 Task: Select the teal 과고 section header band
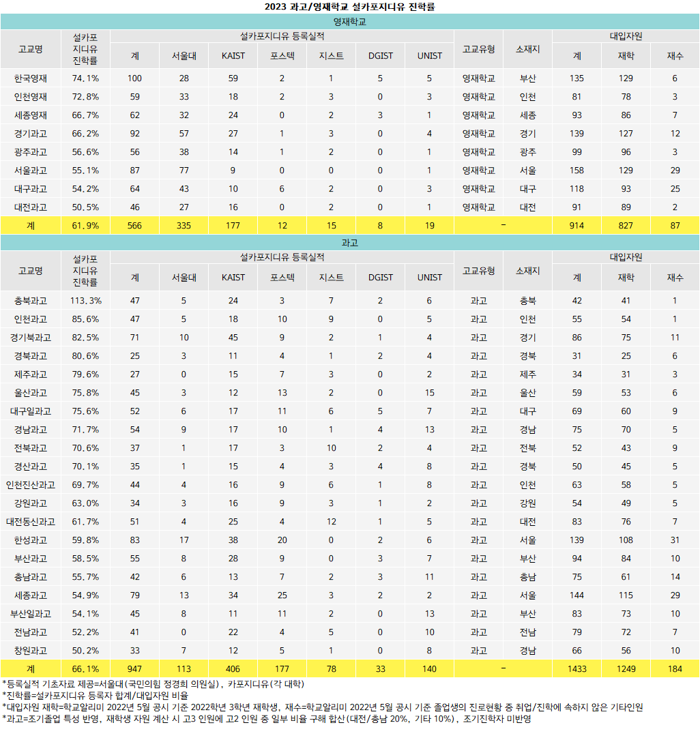click(349, 243)
